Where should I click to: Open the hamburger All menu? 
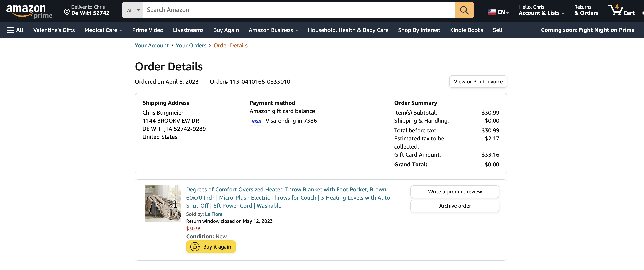(x=16, y=30)
